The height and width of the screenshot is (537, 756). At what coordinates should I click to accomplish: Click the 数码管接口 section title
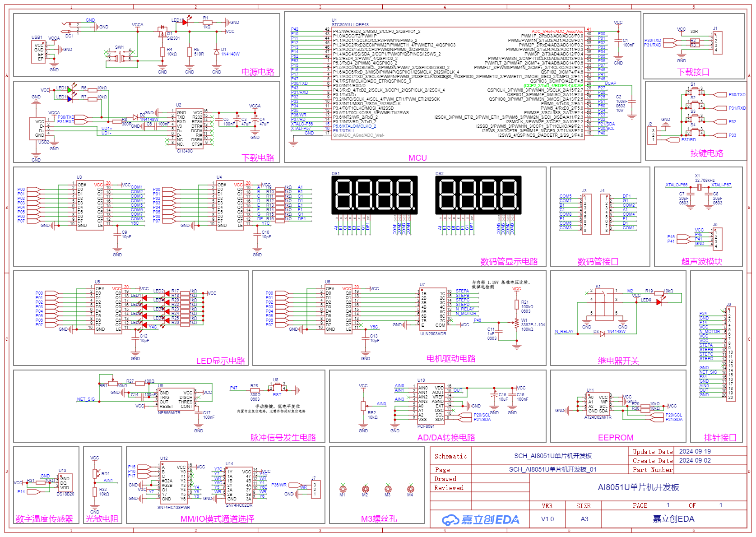coord(598,261)
